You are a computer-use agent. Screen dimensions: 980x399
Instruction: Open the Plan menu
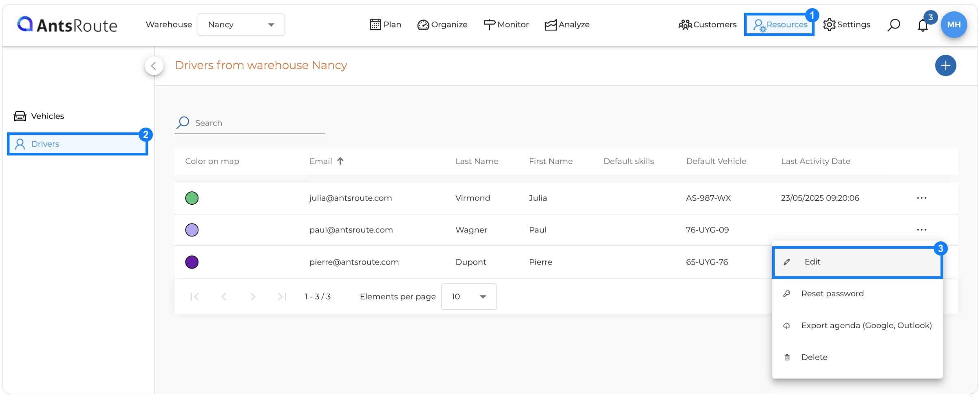385,25
